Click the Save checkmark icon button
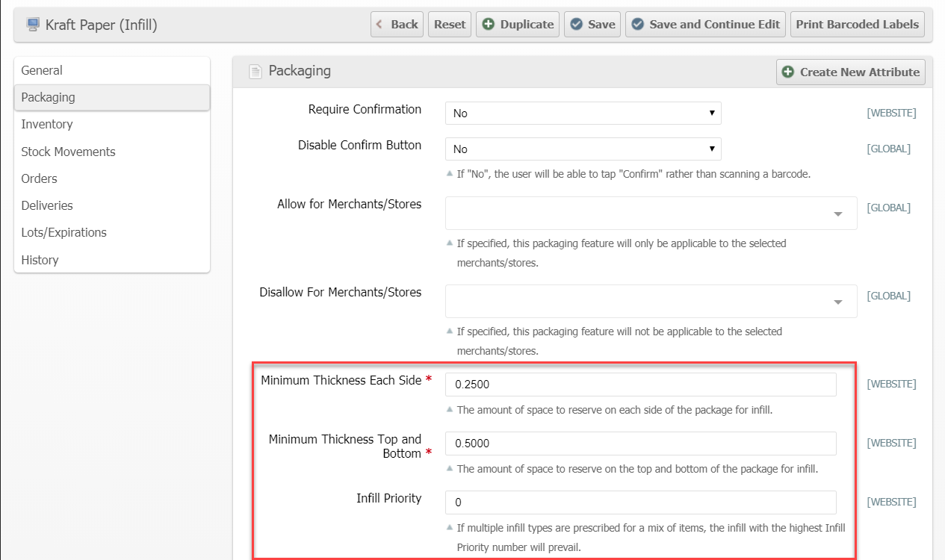Viewport: 945px width, 560px height. point(592,24)
